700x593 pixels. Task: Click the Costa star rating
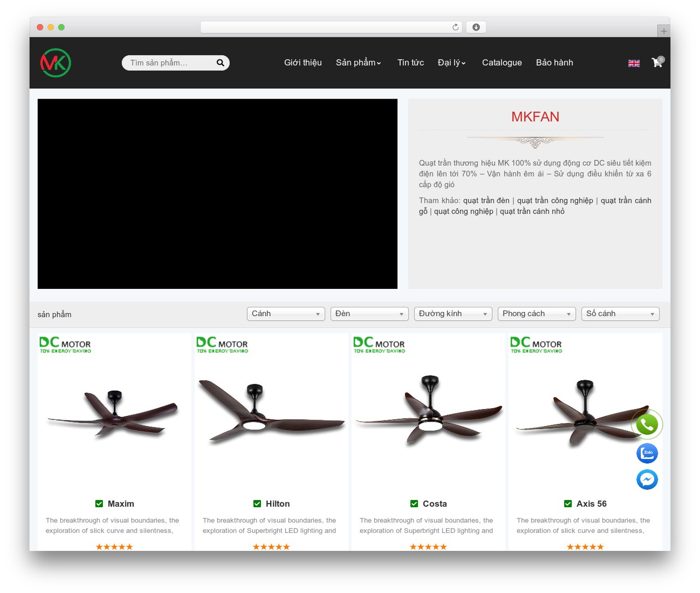[428, 547]
